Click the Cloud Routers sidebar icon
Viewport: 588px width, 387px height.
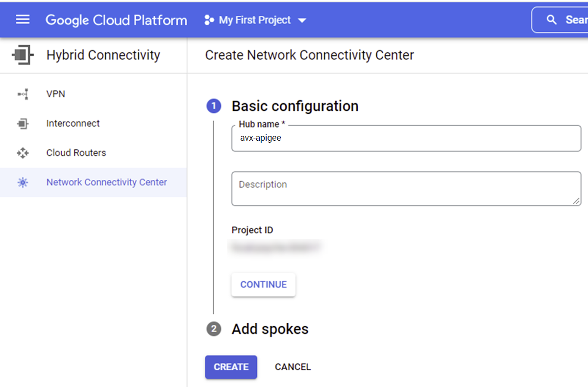click(x=23, y=153)
